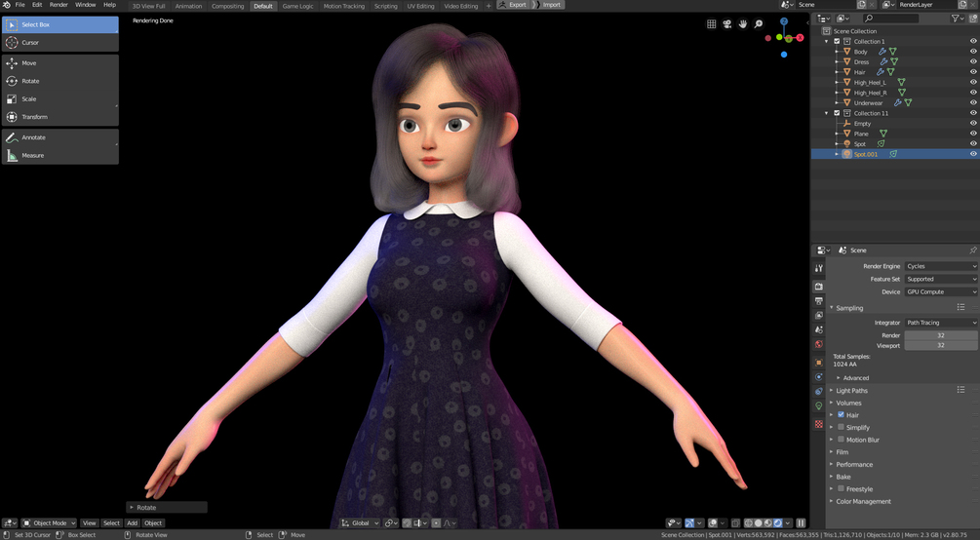
Task: Open the Render menu
Action: pos(59,5)
